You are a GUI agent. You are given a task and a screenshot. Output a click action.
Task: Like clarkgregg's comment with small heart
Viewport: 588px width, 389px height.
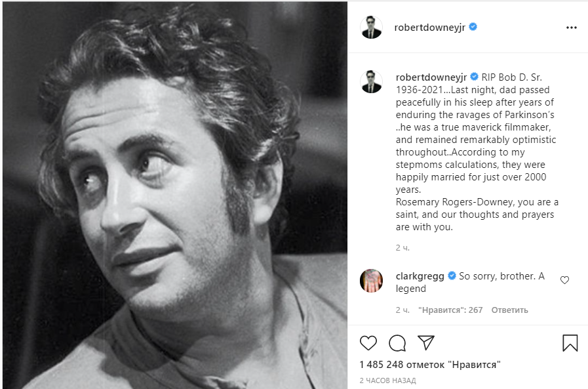pos(564,280)
